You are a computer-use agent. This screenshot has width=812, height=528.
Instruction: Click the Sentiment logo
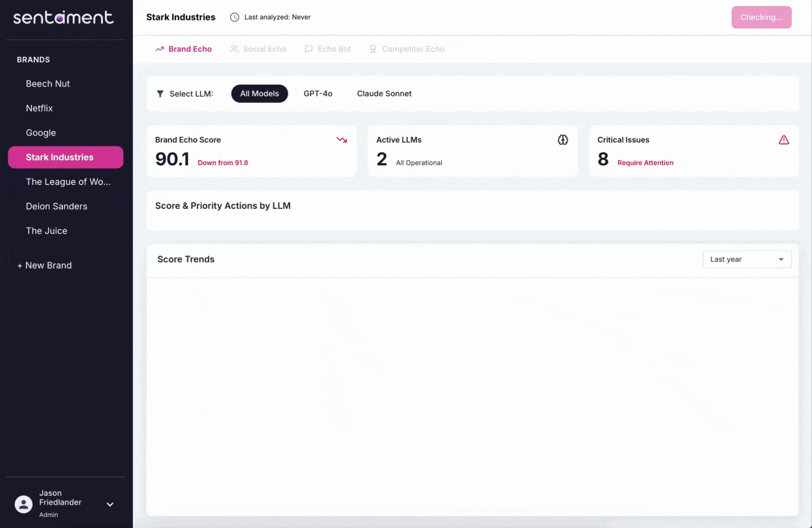point(63,18)
